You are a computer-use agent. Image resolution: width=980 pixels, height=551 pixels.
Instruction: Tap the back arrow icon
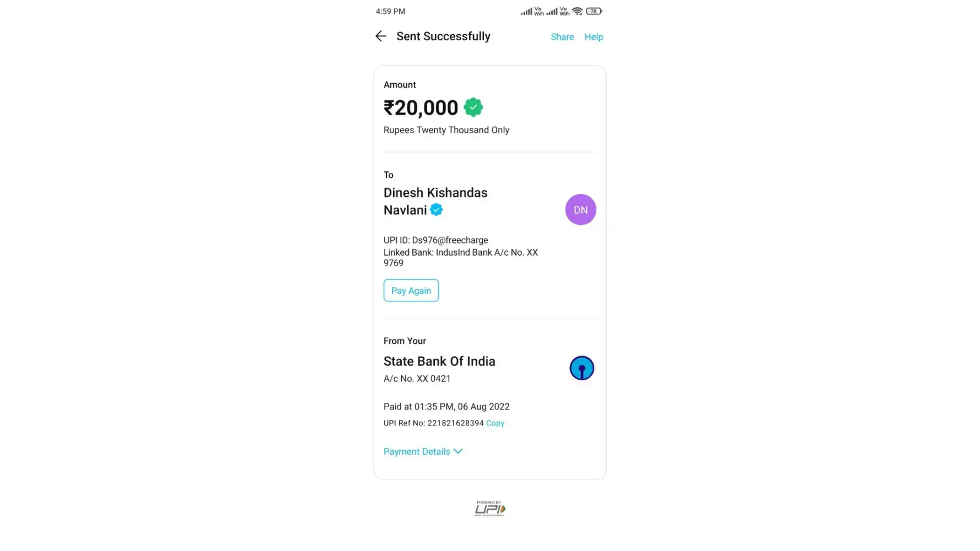click(380, 36)
